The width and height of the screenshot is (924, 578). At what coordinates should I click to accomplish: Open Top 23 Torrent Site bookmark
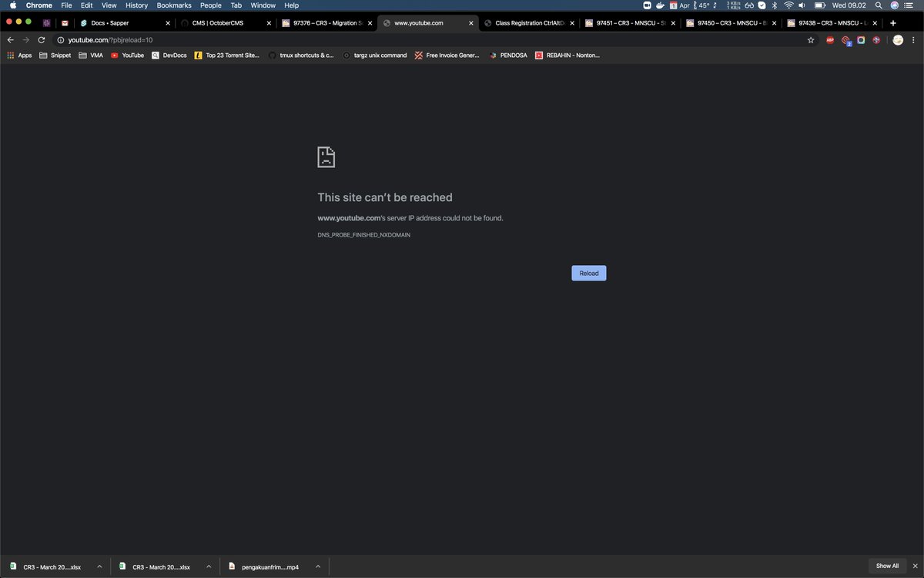pos(227,55)
